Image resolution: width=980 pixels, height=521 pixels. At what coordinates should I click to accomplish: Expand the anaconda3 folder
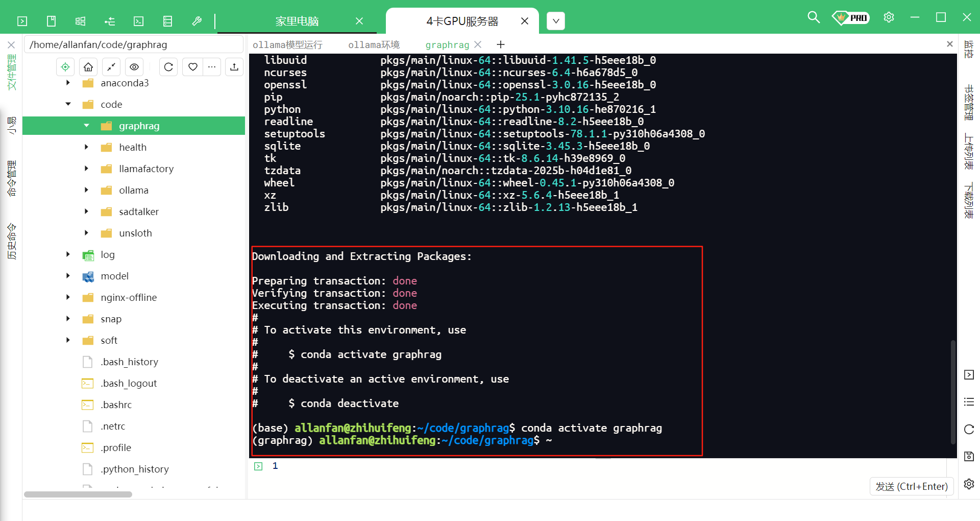coord(68,83)
